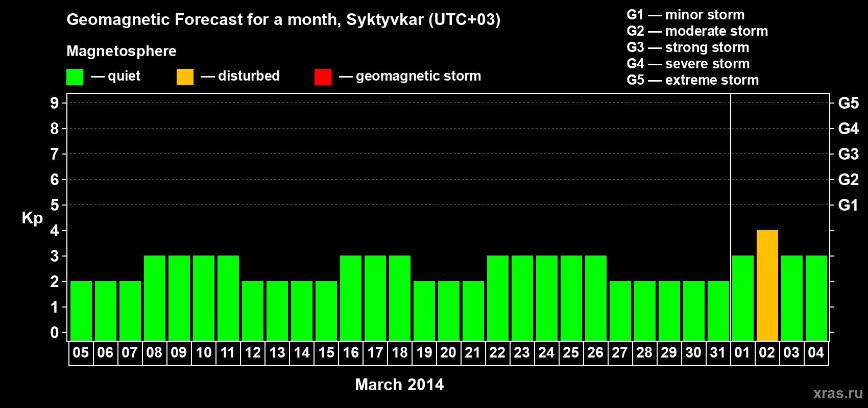This screenshot has width=868, height=408.
Task: Select the green bar above day 31
Action: [x=718, y=311]
